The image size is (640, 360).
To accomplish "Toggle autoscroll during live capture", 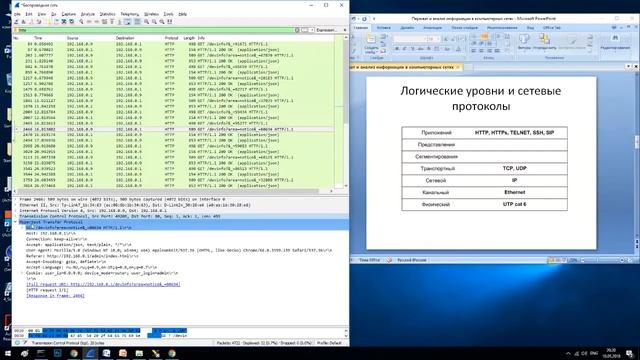I will click(127, 22).
